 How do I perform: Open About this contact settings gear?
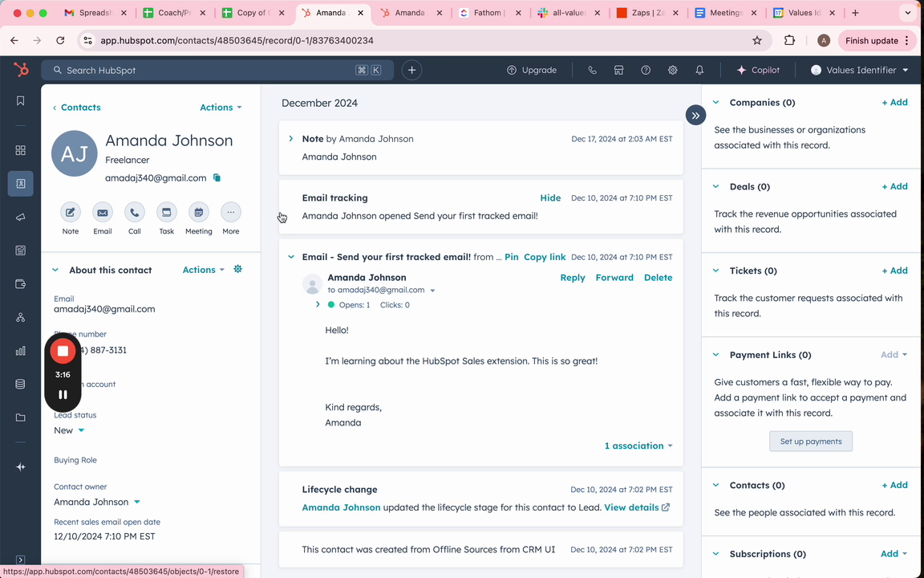[238, 269]
